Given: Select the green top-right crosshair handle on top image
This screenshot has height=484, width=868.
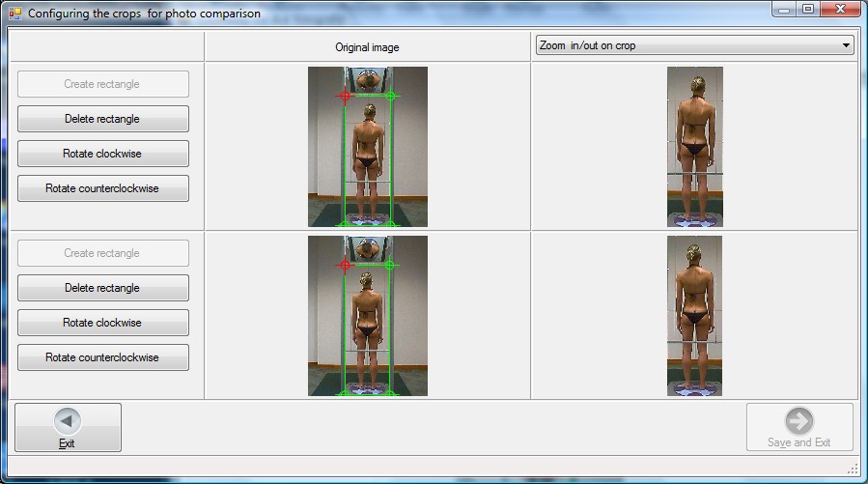Looking at the screenshot, I should point(391,96).
